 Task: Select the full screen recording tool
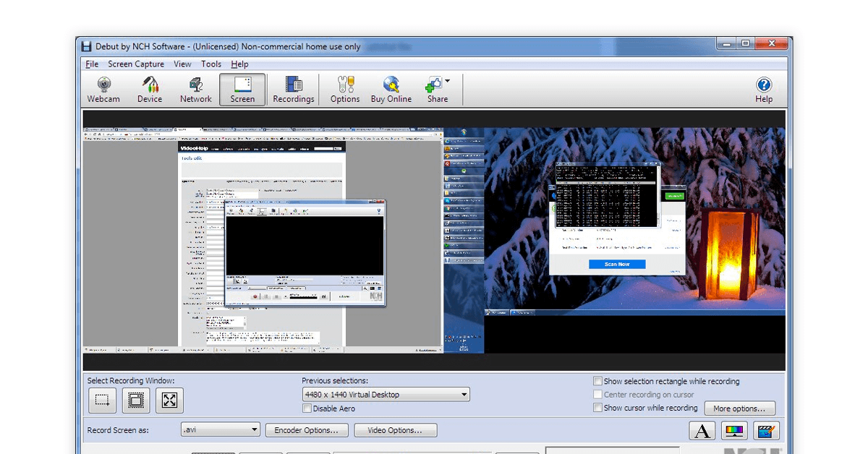click(170, 401)
